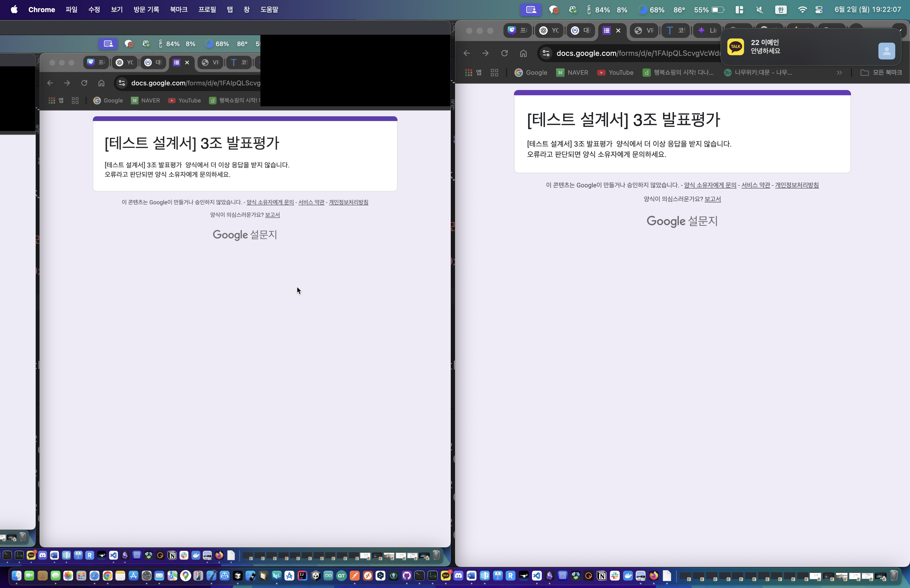Open the 방문 기록 menu
910x588 pixels.
point(146,9)
